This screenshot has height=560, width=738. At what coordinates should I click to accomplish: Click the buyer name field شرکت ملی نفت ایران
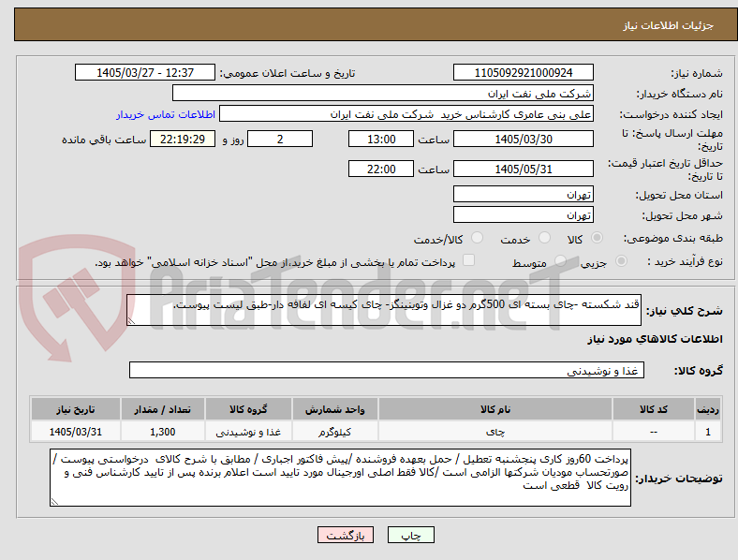coord(383,93)
